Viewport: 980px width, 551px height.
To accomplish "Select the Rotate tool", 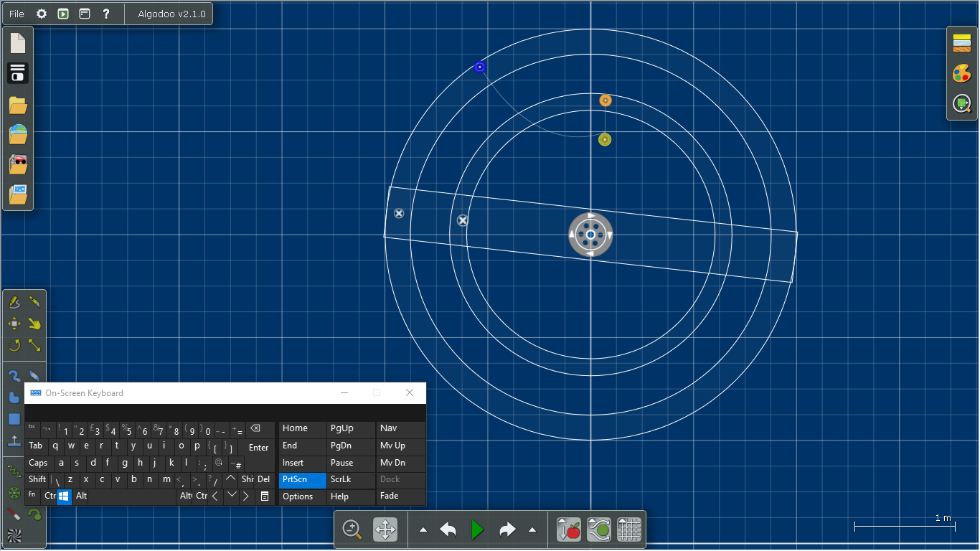I will (x=14, y=345).
